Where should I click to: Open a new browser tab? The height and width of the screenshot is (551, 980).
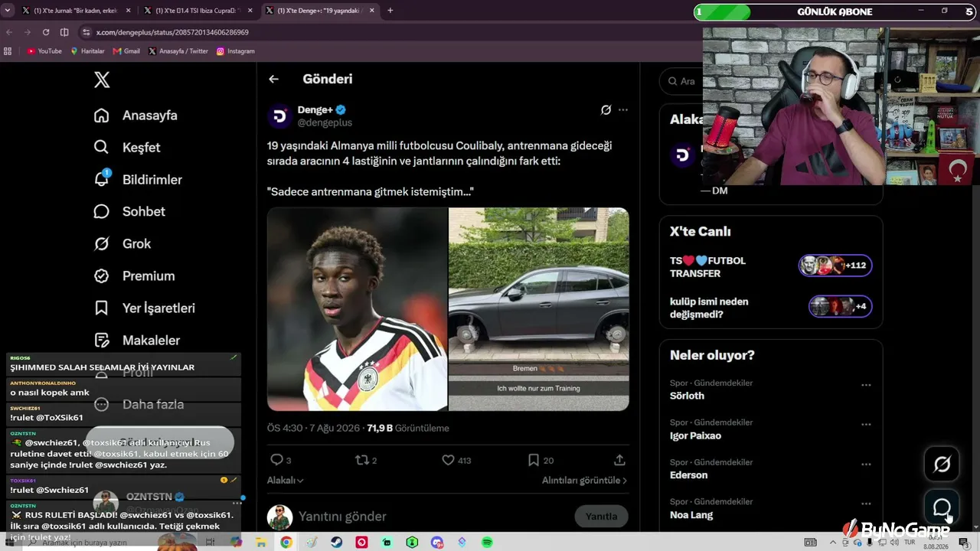pos(390,11)
